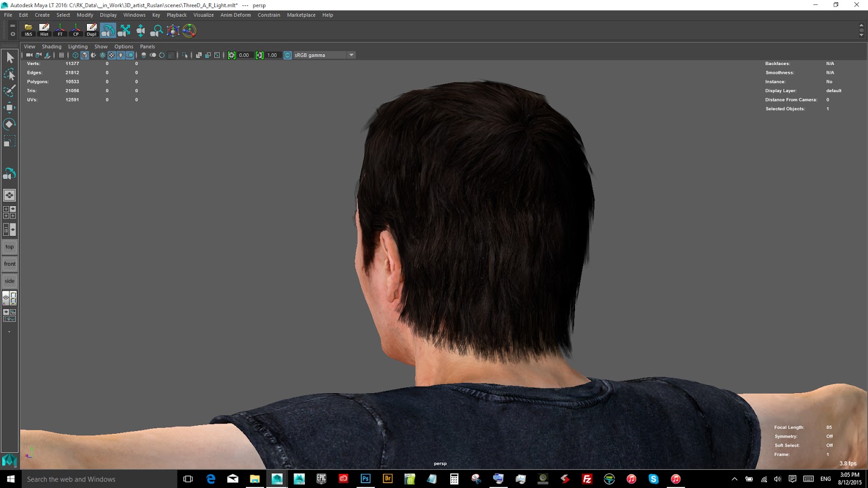The height and width of the screenshot is (488, 868).
Task: Open the shelf options gear menu
Action: (12, 34)
